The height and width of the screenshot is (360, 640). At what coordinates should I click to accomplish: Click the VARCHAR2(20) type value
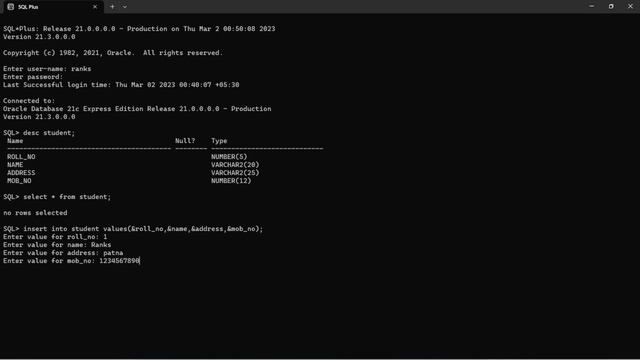point(235,165)
